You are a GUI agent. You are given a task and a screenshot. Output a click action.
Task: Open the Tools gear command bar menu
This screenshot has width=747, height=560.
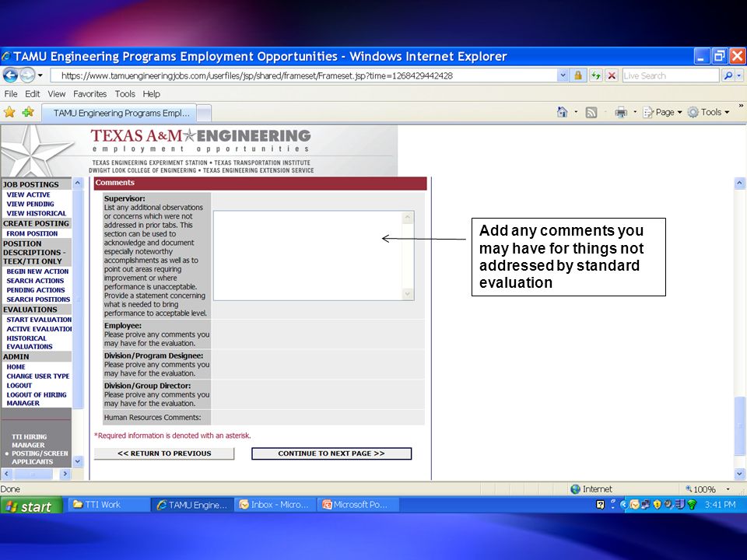709,112
